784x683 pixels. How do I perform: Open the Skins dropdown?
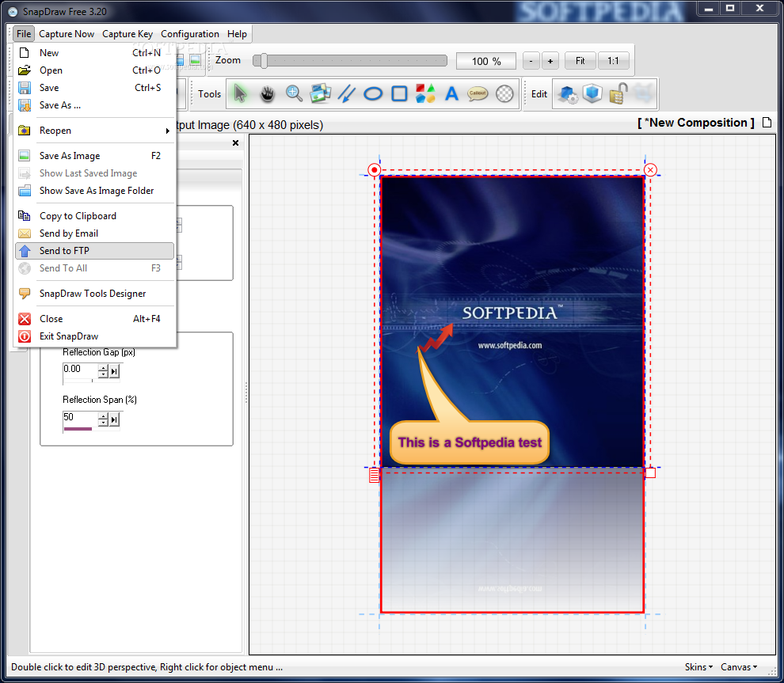pyautogui.click(x=698, y=667)
